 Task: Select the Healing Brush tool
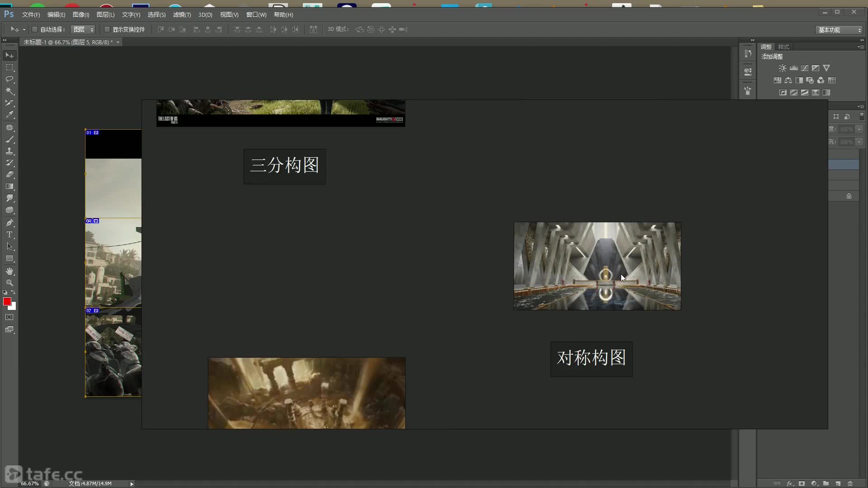(x=9, y=128)
